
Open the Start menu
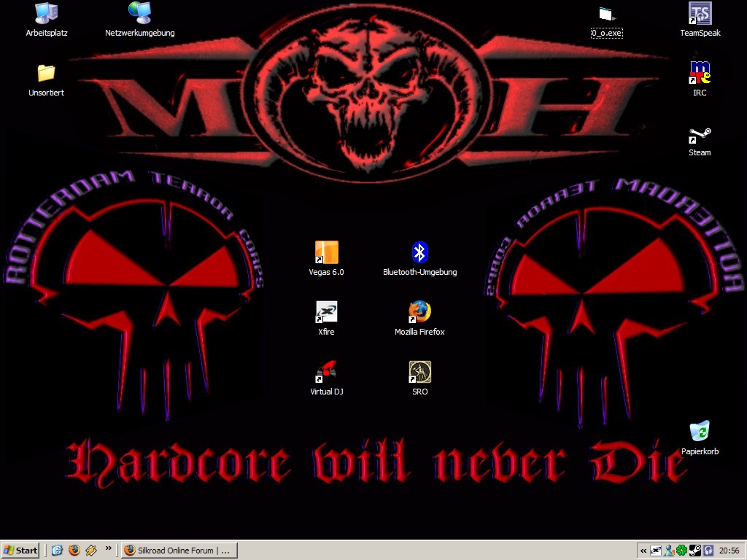(20, 551)
